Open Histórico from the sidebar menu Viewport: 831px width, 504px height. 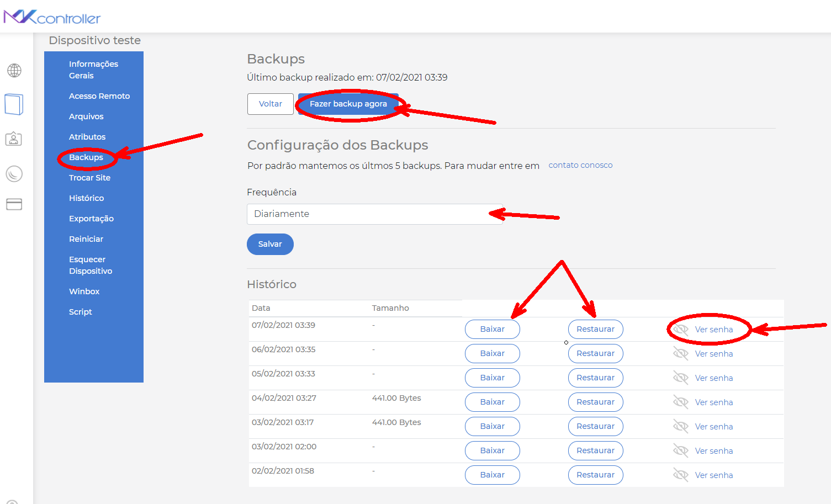click(x=87, y=198)
